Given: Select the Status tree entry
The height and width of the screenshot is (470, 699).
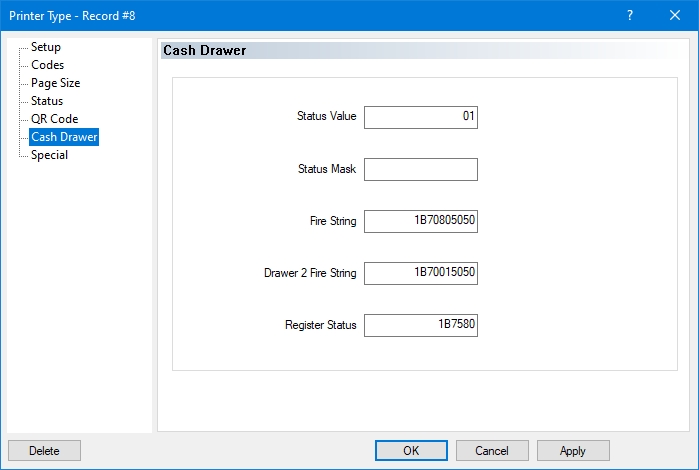Looking at the screenshot, I should coord(47,101).
